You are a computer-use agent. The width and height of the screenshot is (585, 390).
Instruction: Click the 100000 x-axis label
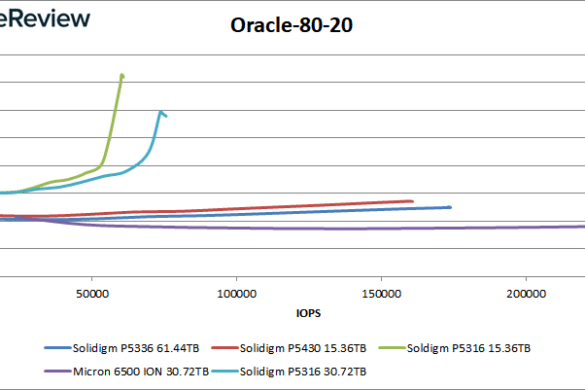[x=237, y=294]
